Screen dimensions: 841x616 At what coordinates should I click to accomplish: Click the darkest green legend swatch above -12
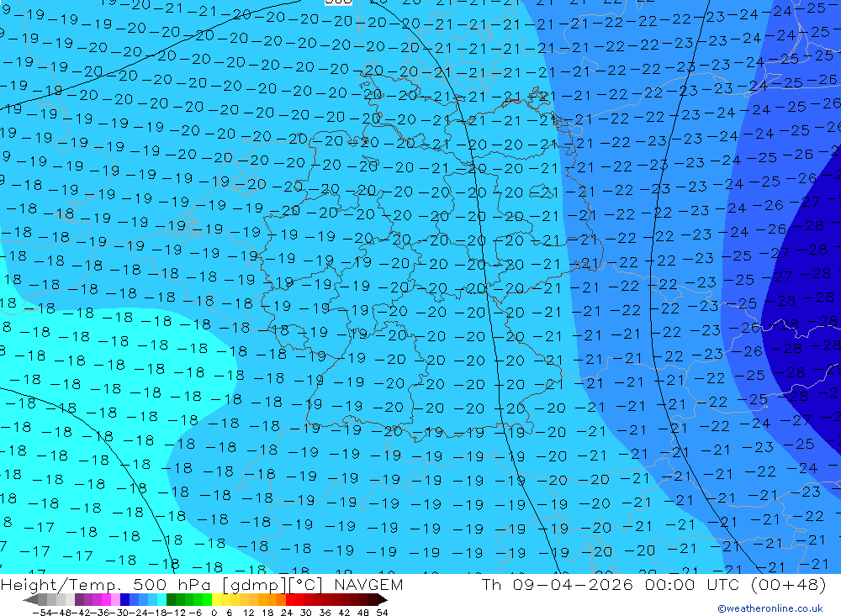[171, 599]
